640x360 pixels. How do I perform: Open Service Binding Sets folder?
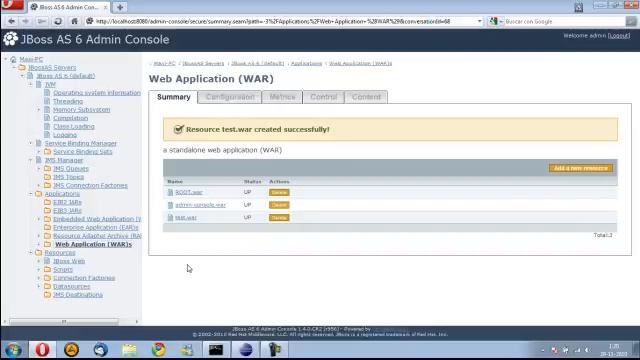(x=82, y=151)
